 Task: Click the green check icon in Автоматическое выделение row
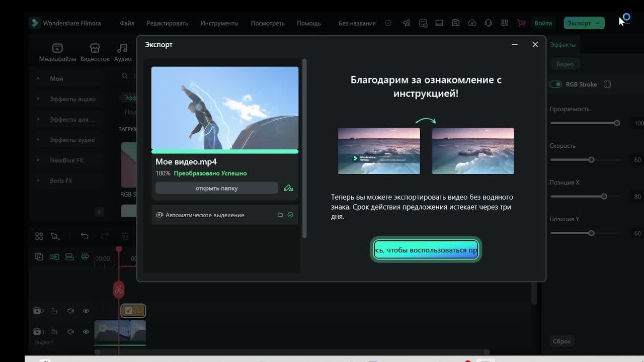click(290, 215)
